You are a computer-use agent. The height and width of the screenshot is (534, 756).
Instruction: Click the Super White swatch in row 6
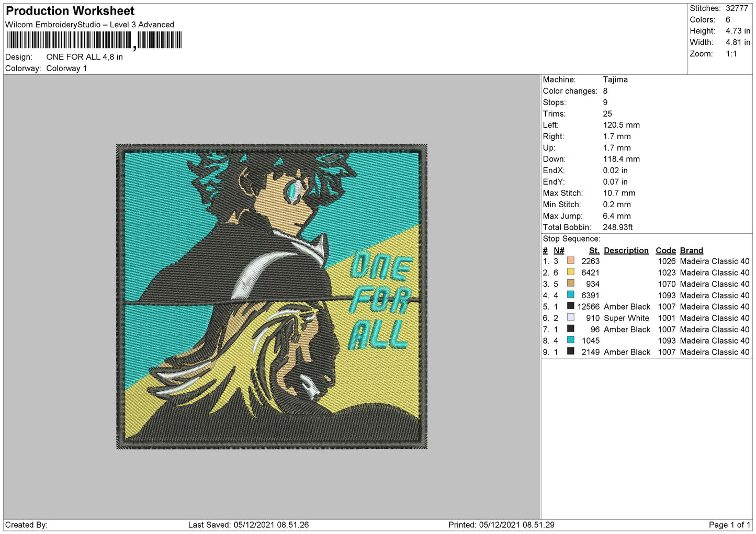click(x=570, y=317)
